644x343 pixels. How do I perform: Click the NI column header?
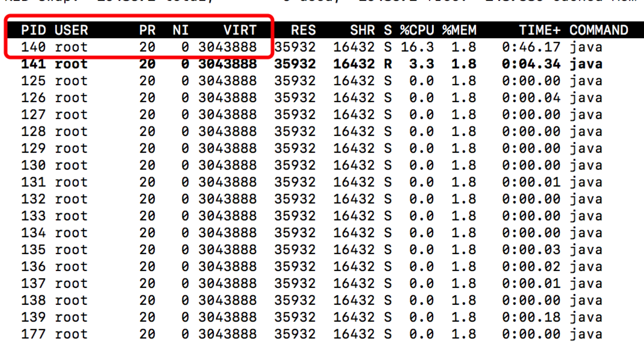point(180,30)
